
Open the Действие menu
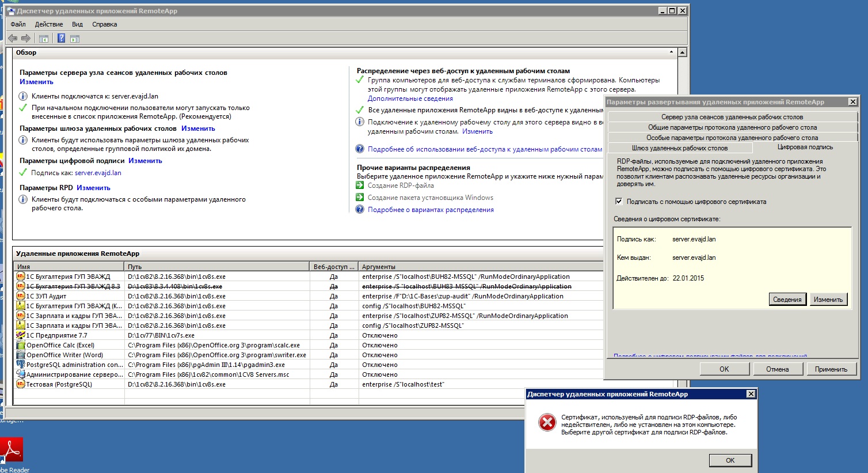click(49, 24)
